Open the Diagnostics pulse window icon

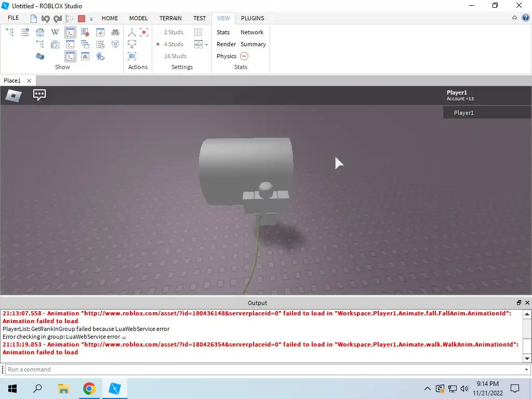coord(100,32)
